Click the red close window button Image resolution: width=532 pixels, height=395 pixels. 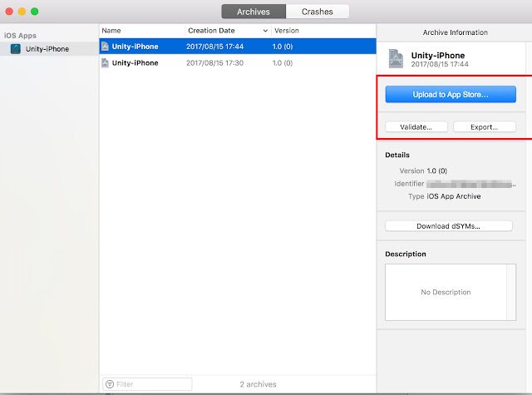(9, 12)
